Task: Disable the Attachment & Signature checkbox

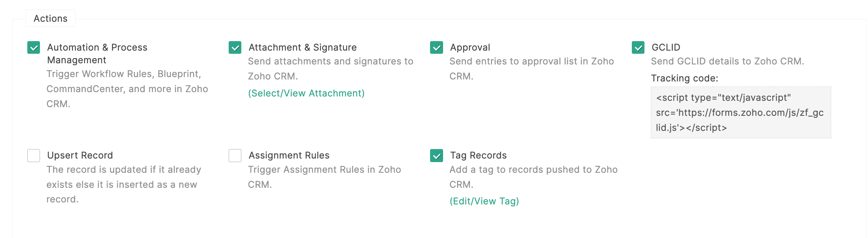Action: 235,47
